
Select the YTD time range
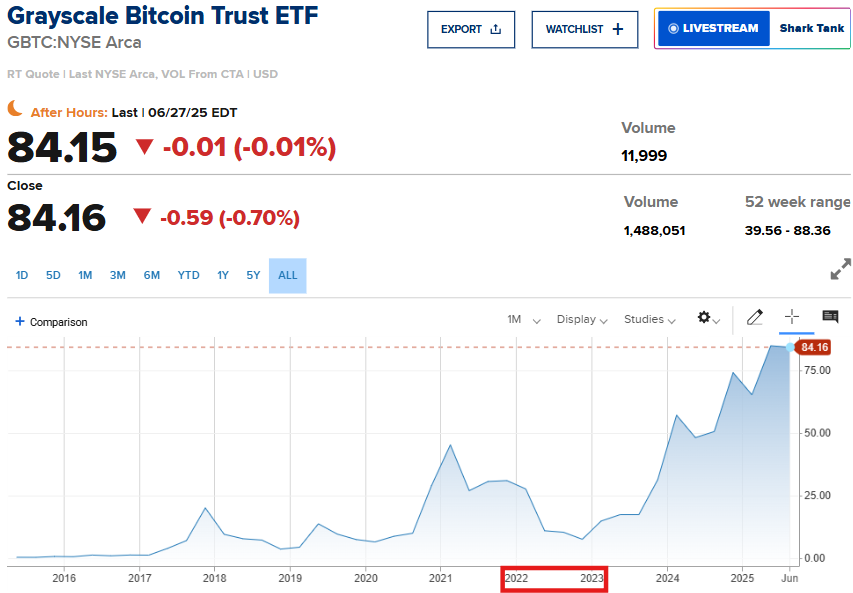point(189,275)
